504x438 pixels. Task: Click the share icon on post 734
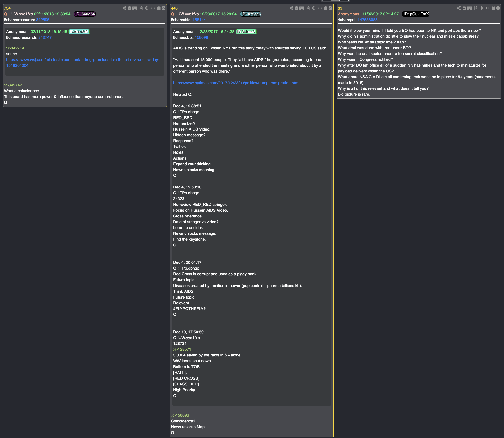pos(124,8)
